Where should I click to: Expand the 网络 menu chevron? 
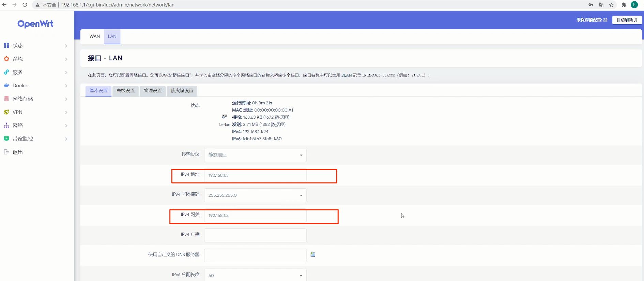[x=66, y=125]
